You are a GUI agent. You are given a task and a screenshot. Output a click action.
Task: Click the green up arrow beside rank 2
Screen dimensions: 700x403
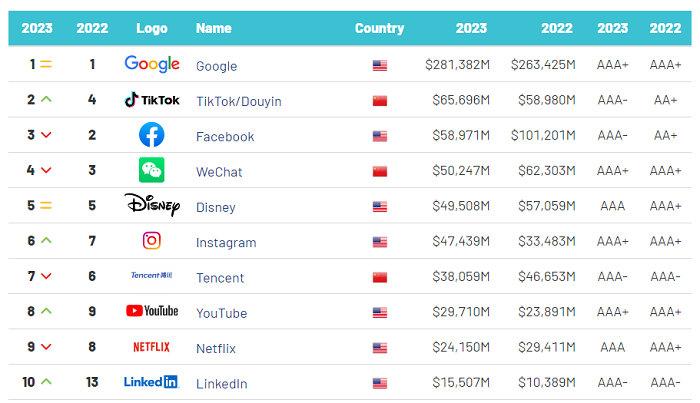(x=46, y=100)
